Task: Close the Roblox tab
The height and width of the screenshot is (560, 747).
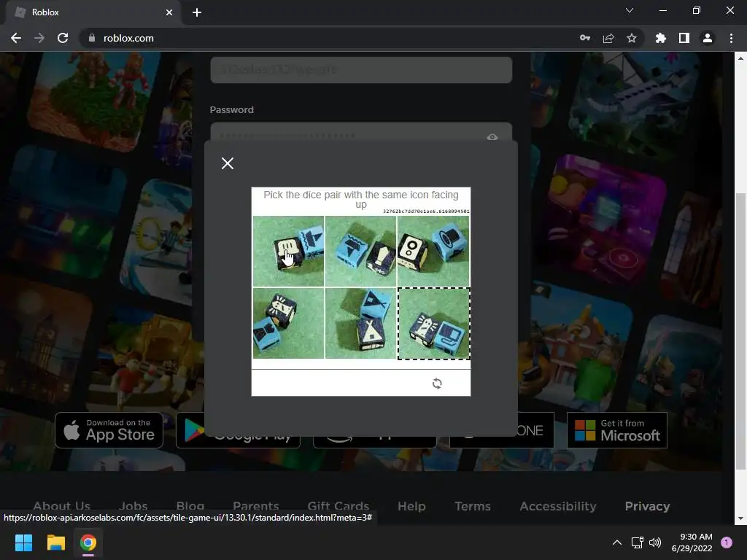Action: [x=169, y=12]
